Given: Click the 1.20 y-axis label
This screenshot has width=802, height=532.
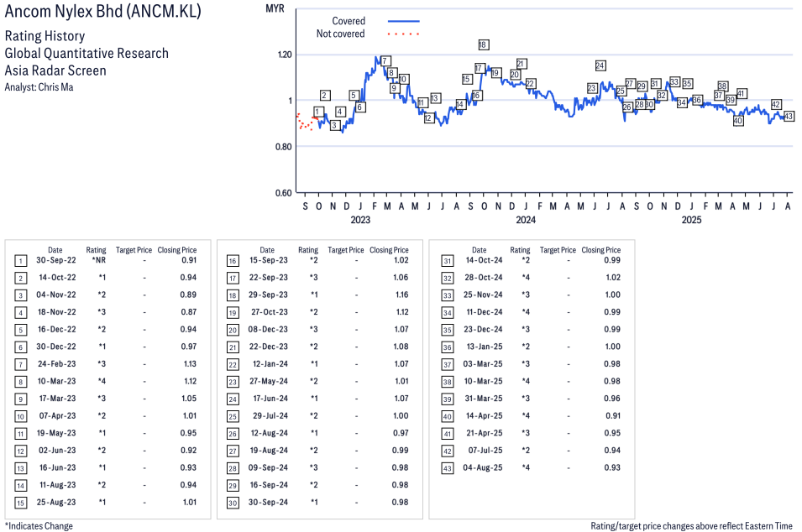Looking at the screenshot, I should [285, 55].
